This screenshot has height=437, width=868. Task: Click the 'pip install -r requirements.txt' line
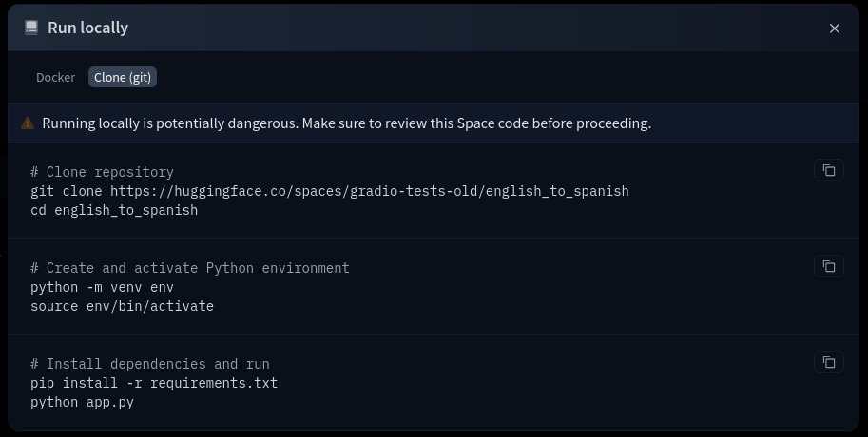point(154,383)
